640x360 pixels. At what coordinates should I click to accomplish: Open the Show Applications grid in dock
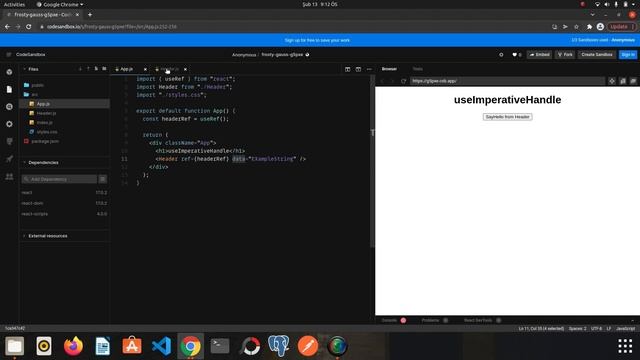point(625,346)
